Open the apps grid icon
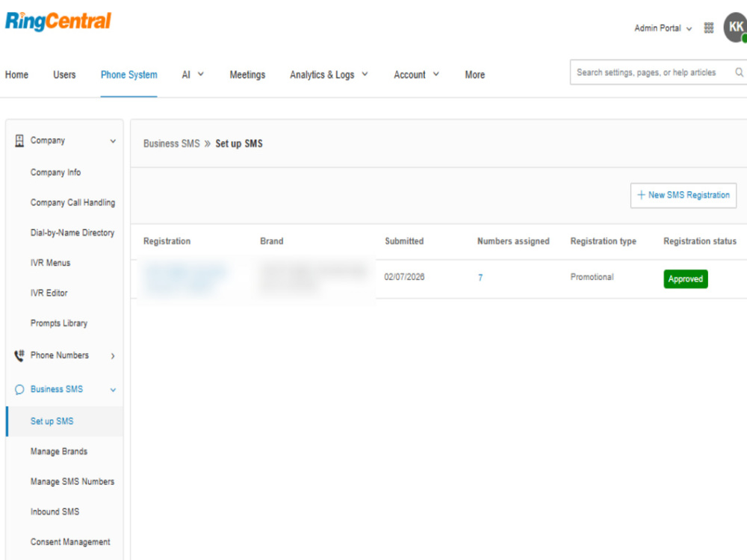This screenshot has width=747, height=560. (x=708, y=28)
